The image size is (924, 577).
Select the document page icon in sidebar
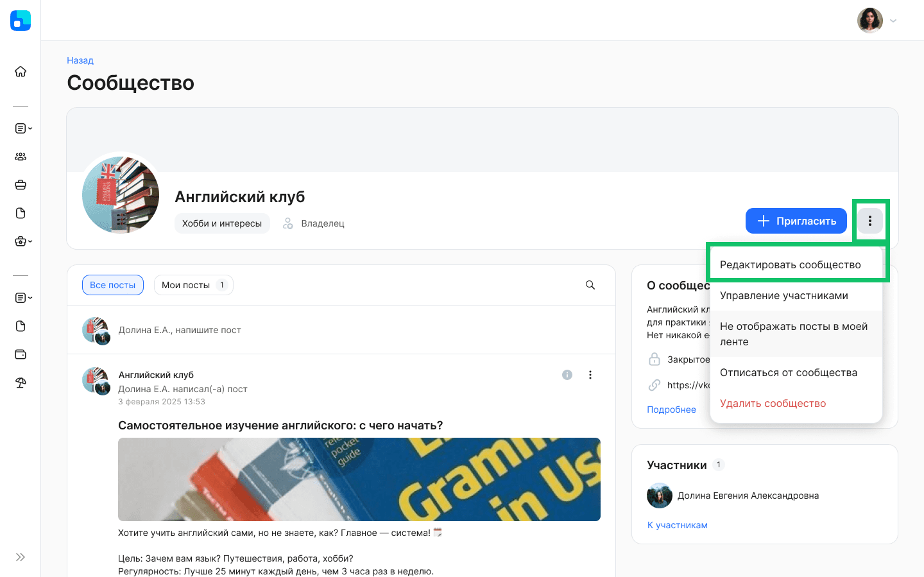coord(20,212)
